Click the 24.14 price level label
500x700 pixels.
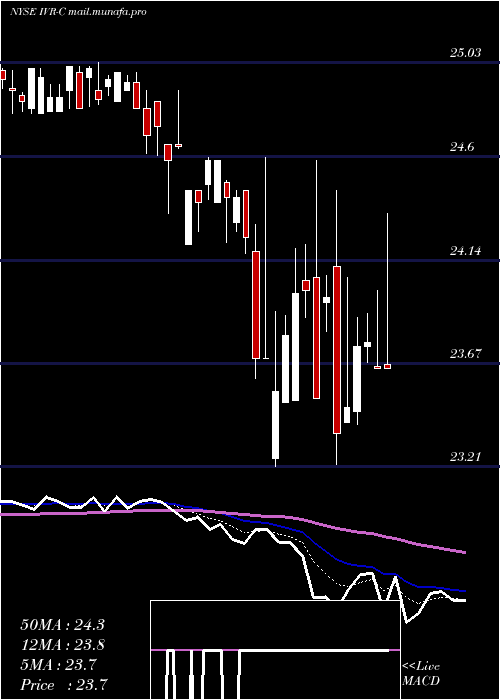[465, 251]
